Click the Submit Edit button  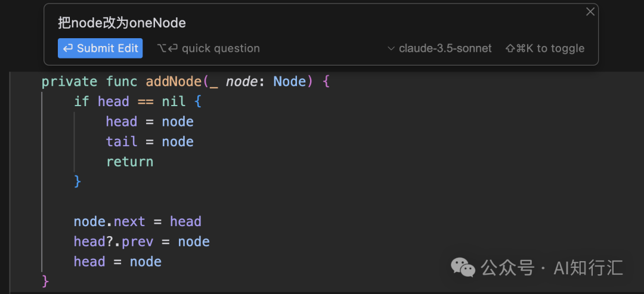(100, 48)
